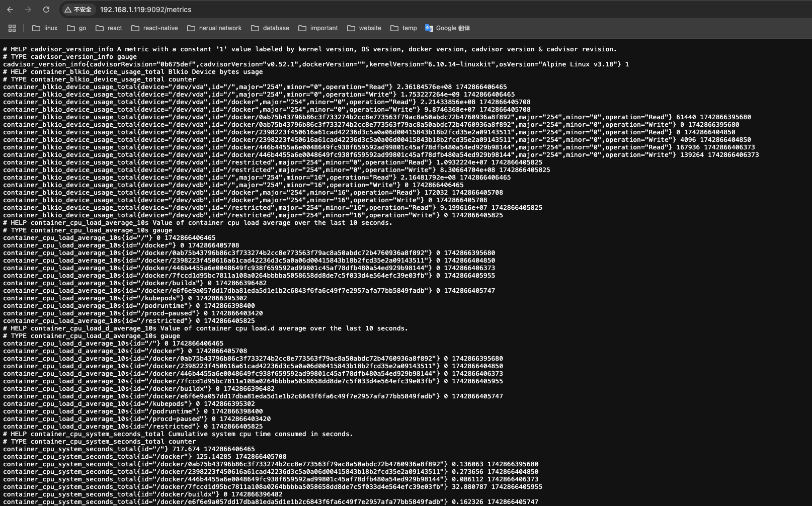Expand the react-native bookmark folder

click(x=154, y=28)
